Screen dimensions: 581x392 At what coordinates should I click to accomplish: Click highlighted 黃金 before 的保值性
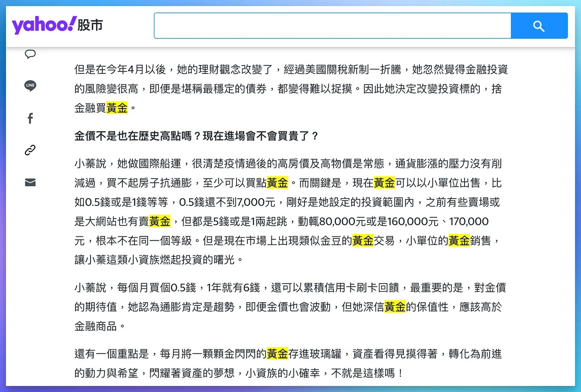click(x=395, y=307)
